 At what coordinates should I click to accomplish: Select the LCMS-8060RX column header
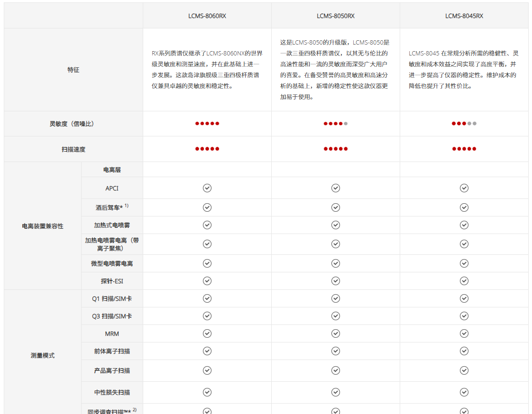[207, 16]
